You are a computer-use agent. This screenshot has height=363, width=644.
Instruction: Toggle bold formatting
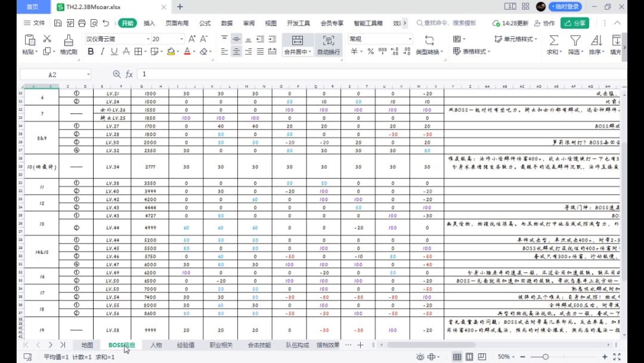[91, 52]
